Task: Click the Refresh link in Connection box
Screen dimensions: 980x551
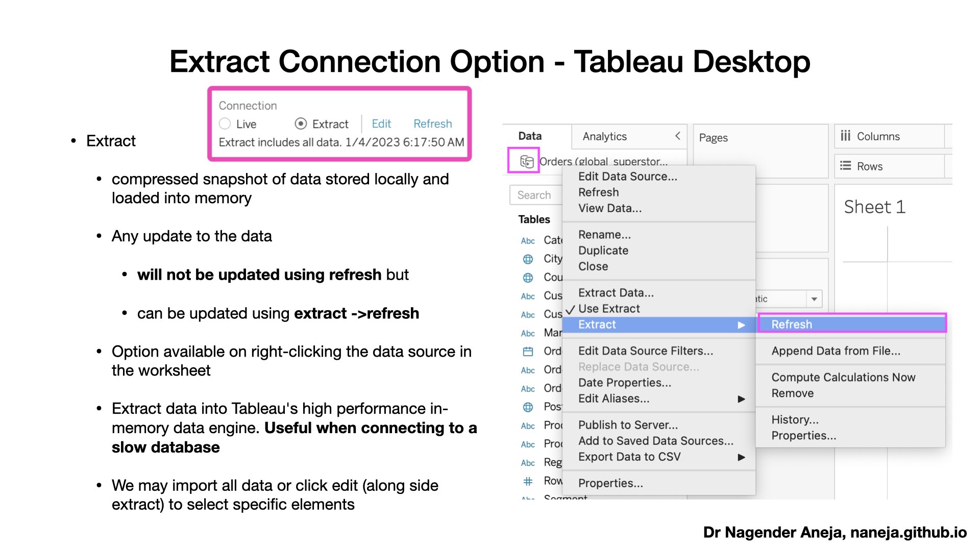Action: pos(432,124)
